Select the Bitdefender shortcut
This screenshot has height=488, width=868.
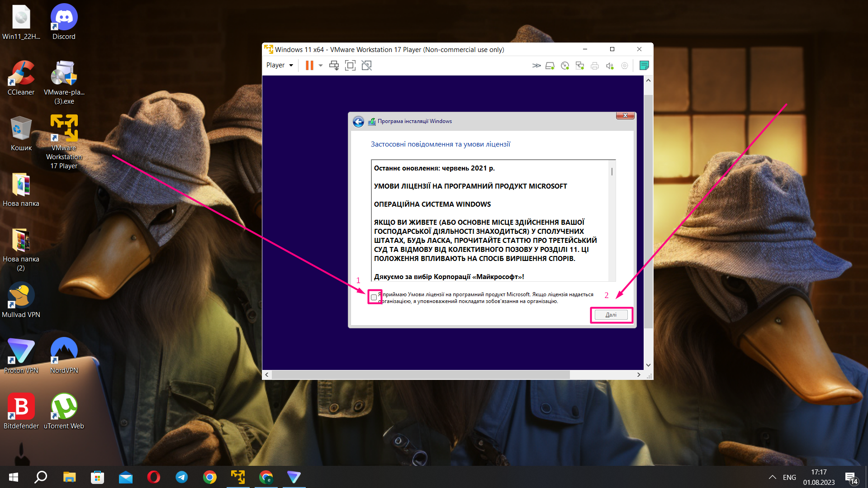click(x=21, y=411)
